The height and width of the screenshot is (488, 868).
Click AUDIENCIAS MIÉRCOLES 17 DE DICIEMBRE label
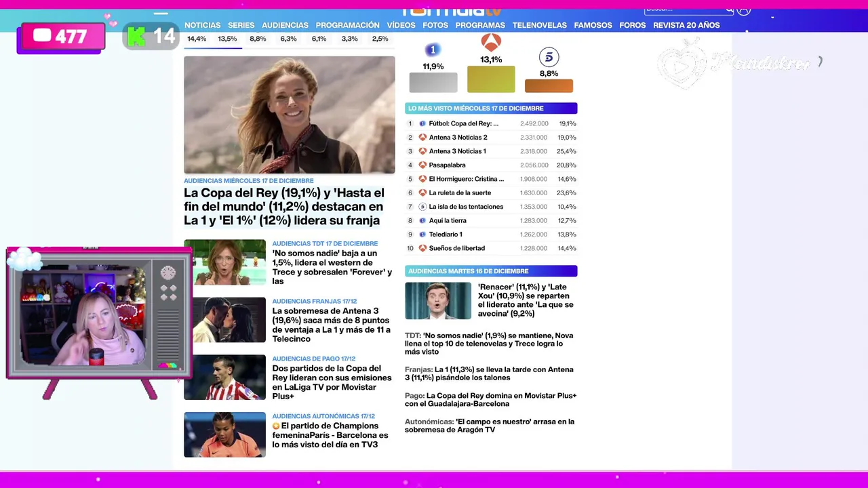[249, 181]
